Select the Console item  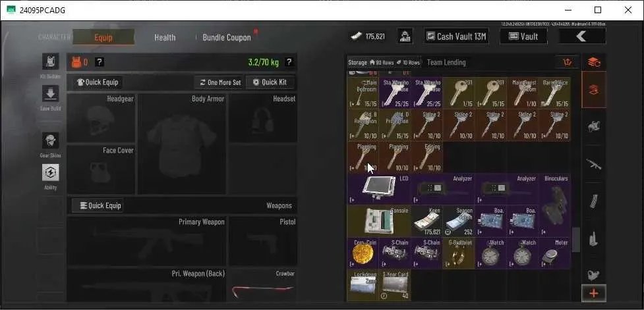click(x=378, y=220)
